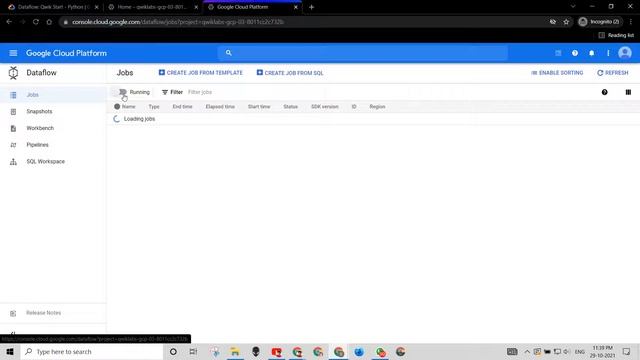This screenshot has width=640, height=360.
Task: Click the Google Cloud Platform logo text
Action: point(66,53)
